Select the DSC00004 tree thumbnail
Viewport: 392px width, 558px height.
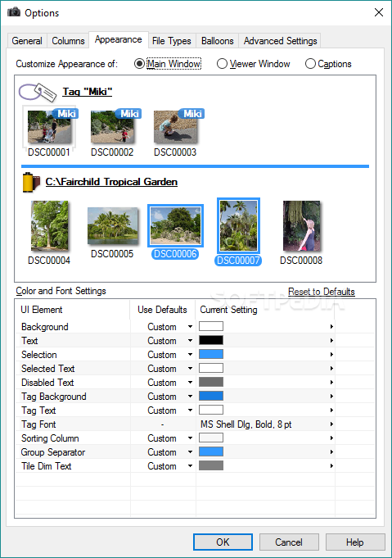point(49,225)
